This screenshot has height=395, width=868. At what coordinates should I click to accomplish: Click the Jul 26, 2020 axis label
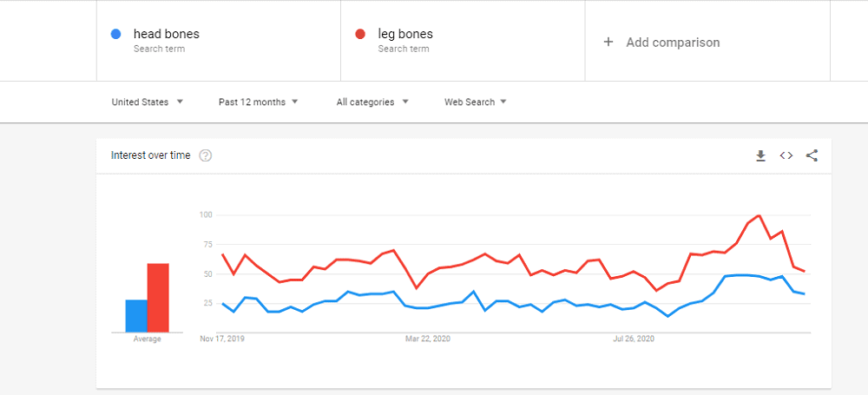pyautogui.click(x=634, y=339)
